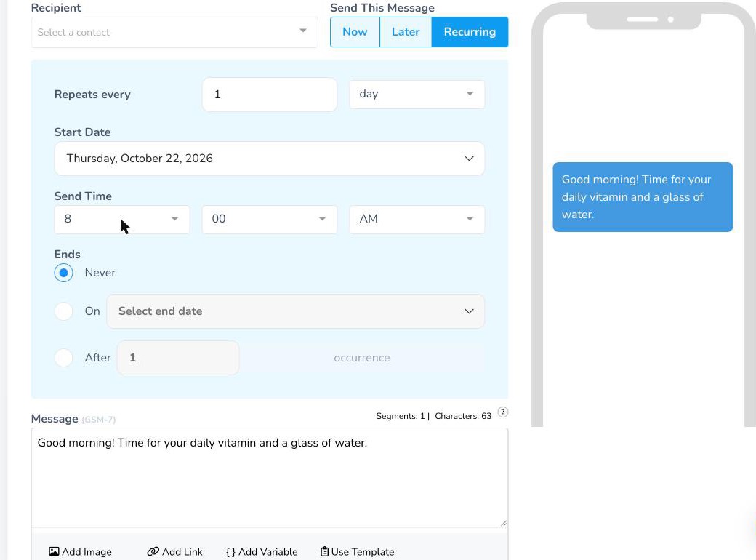Click the Add Variable button
The width and height of the screenshot is (756, 560).
tap(262, 552)
